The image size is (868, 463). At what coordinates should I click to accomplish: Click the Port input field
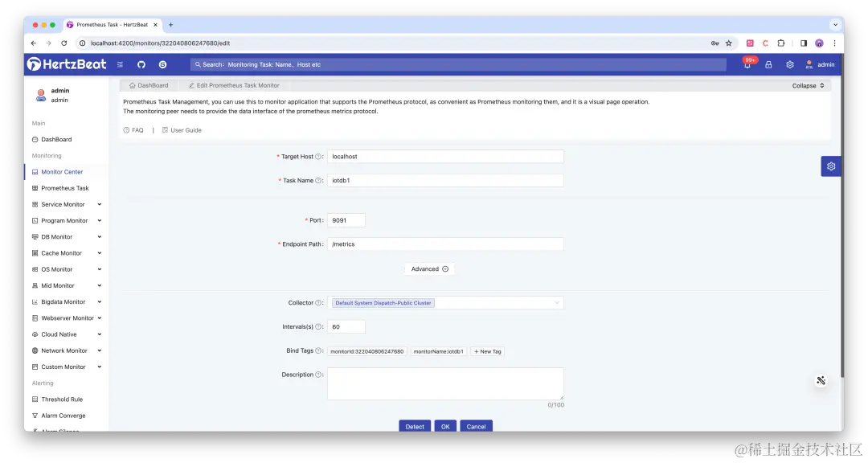(346, 220)
